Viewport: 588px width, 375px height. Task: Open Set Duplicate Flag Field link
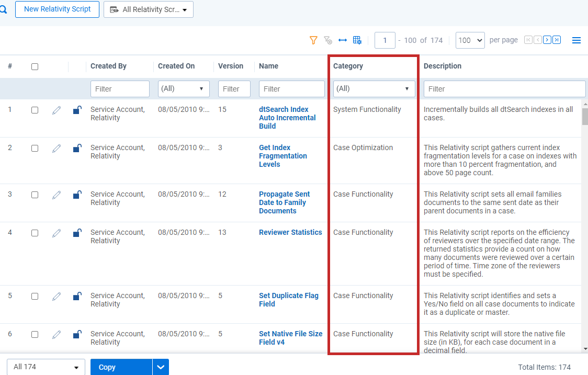coord(288,300)
